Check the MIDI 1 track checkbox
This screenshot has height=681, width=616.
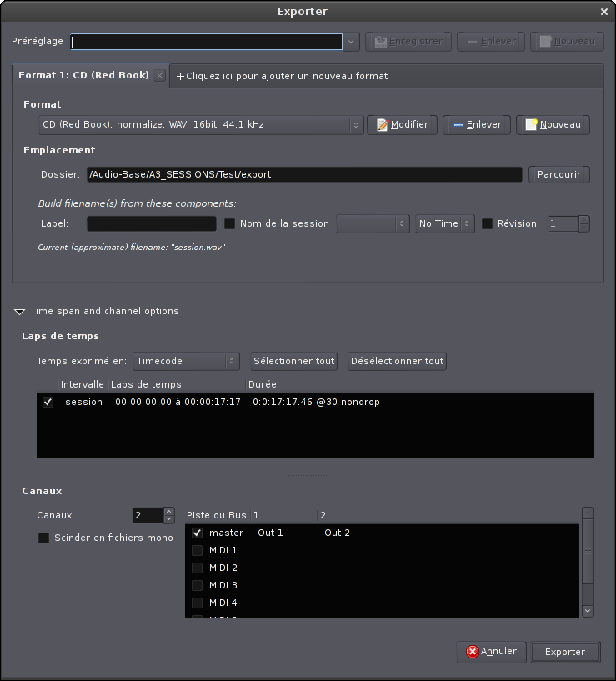[197, 551]
